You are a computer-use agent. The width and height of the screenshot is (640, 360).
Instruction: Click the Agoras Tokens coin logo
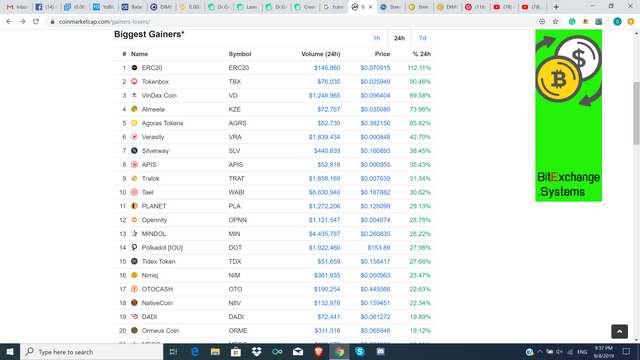point(134,123)
